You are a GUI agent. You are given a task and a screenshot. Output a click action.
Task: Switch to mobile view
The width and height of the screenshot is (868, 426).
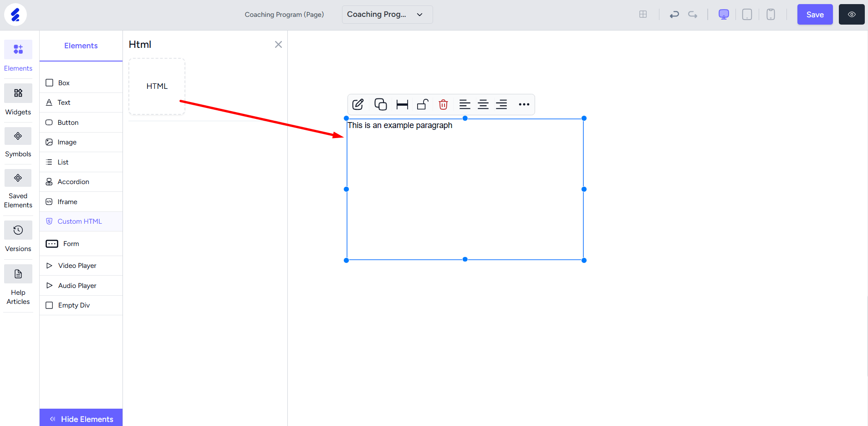click(x=771, y=14)
